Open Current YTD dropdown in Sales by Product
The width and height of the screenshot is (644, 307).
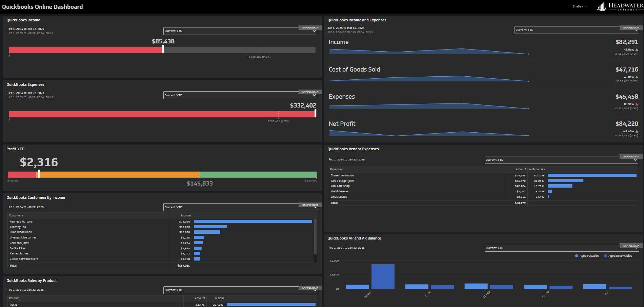click(x=241, y=290)
